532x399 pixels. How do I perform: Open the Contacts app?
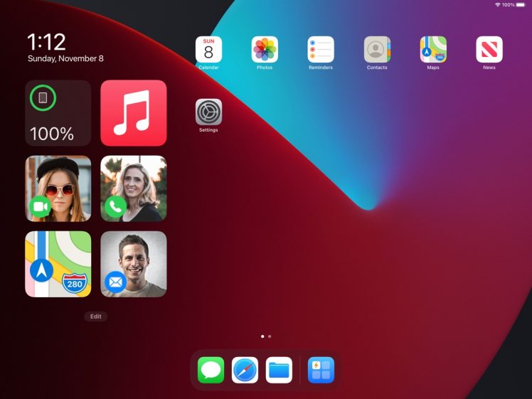[377, 49]
